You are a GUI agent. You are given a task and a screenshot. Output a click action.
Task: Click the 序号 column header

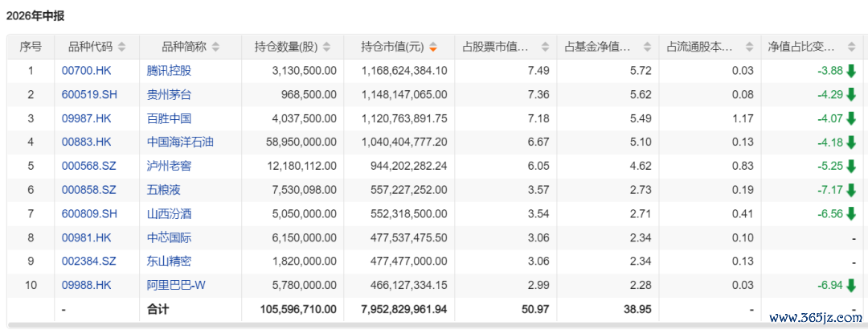(31, 47)
